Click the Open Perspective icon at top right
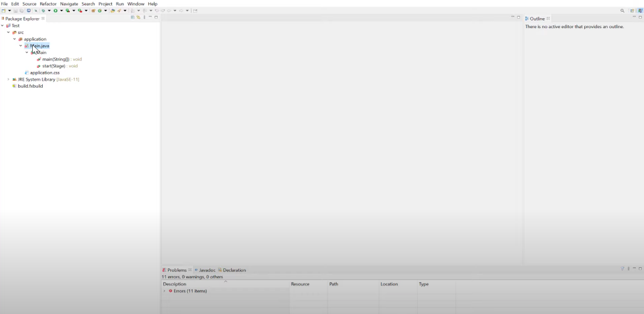Image resolution: width=644 pixels, height=314 pixels. pyautogui.click(x=632, y=11)
